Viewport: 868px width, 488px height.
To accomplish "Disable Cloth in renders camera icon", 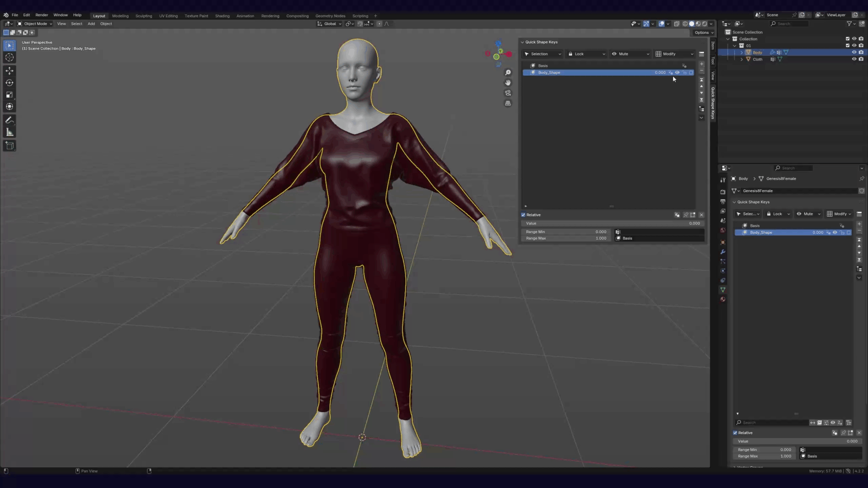I will point(861,59).
